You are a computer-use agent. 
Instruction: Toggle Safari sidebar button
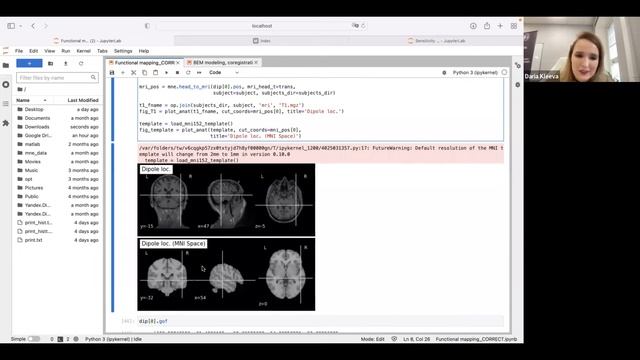(11, 26)
